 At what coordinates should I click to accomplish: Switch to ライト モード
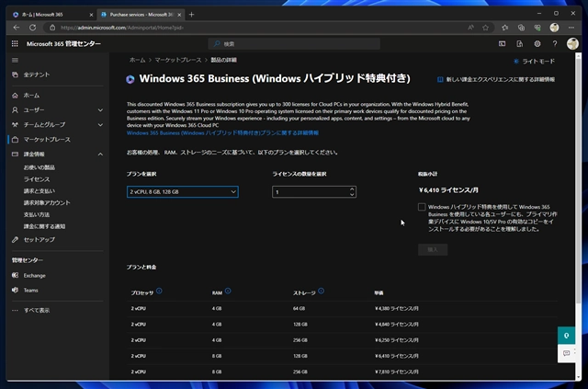pos(534,62)
